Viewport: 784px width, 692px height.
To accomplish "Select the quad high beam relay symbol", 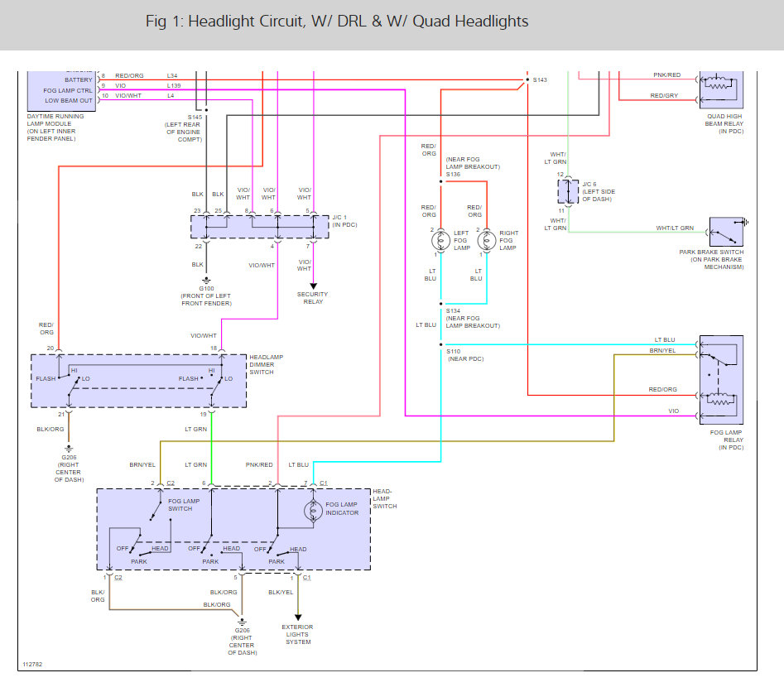I will click(x=722, y=90).
